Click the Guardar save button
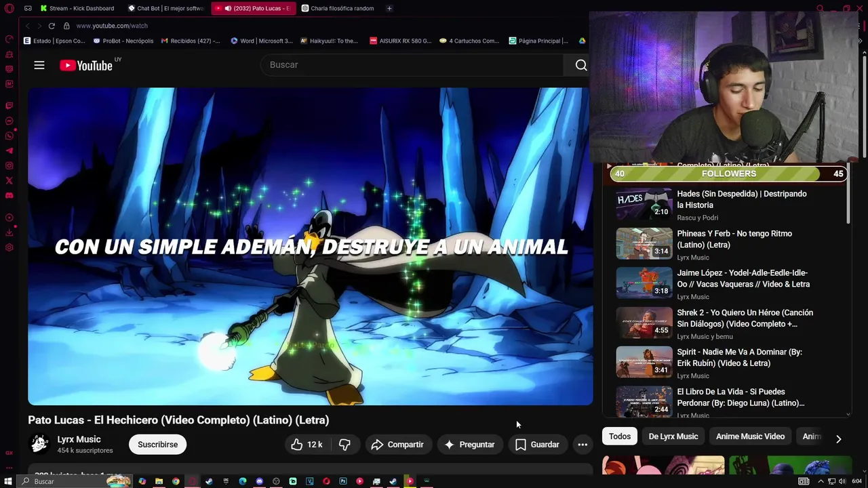Screen dimensions: 868x488 tap(538, 445)
